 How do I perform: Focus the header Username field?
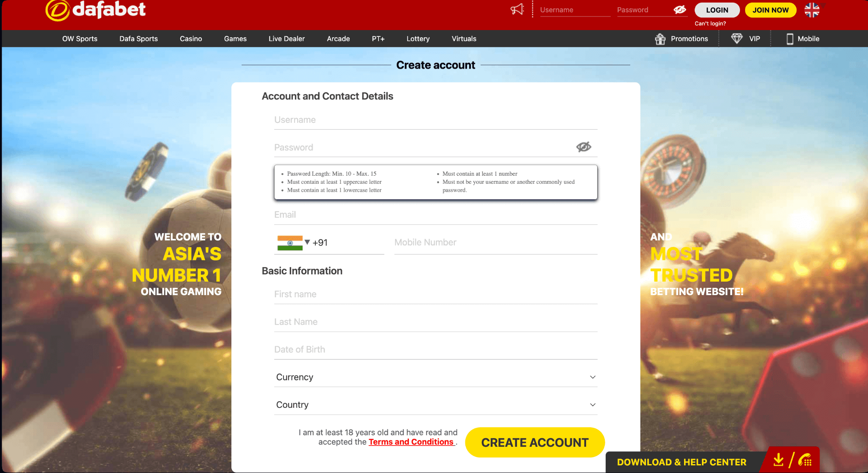(575, 10)
